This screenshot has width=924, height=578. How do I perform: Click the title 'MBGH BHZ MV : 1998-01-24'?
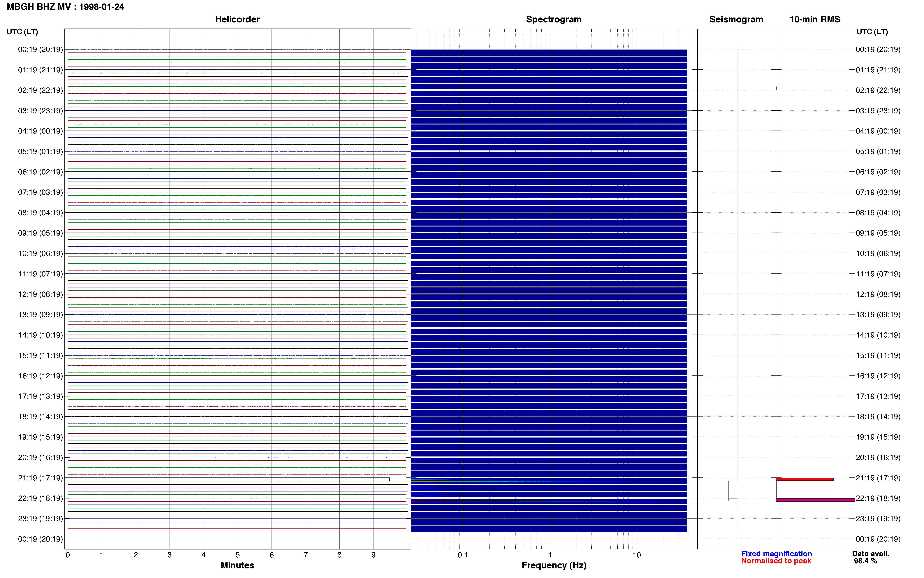[x=65, y=7]
